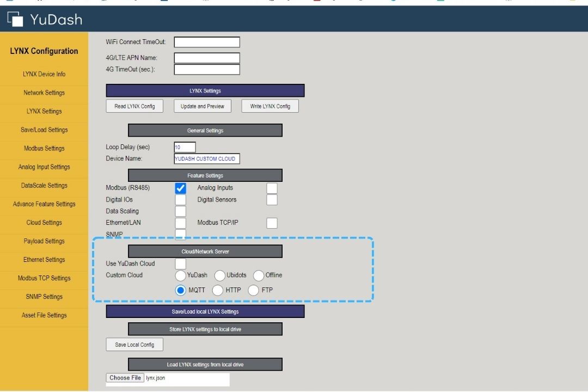Edit the Loop Delay (sec) field

[x=185, y=147]
